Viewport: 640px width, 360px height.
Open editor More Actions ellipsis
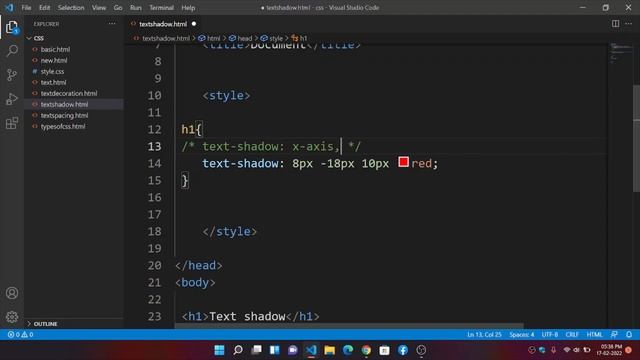(629, 24)
